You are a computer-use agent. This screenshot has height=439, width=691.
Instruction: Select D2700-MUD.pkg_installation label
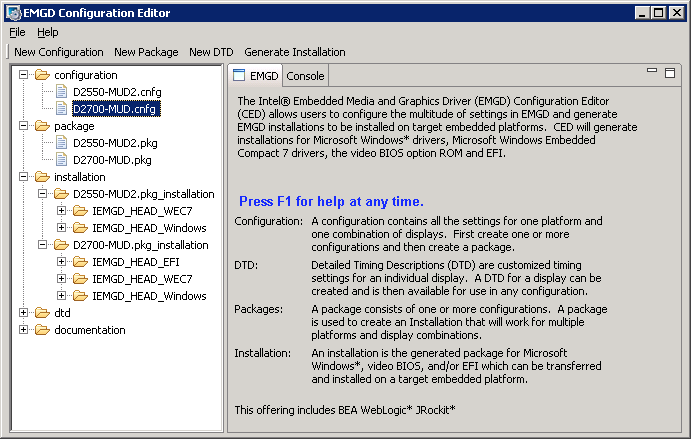(141, 245)
